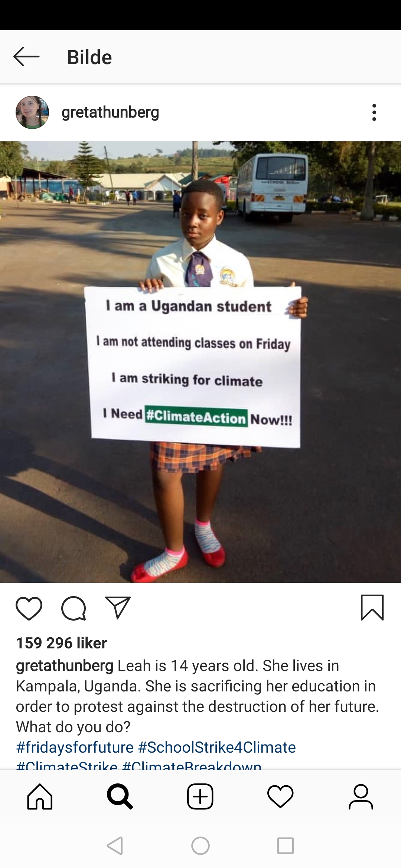
Task: Tap the Android recent apps square button
Action: pyautogui.click(x=286, y=846)
